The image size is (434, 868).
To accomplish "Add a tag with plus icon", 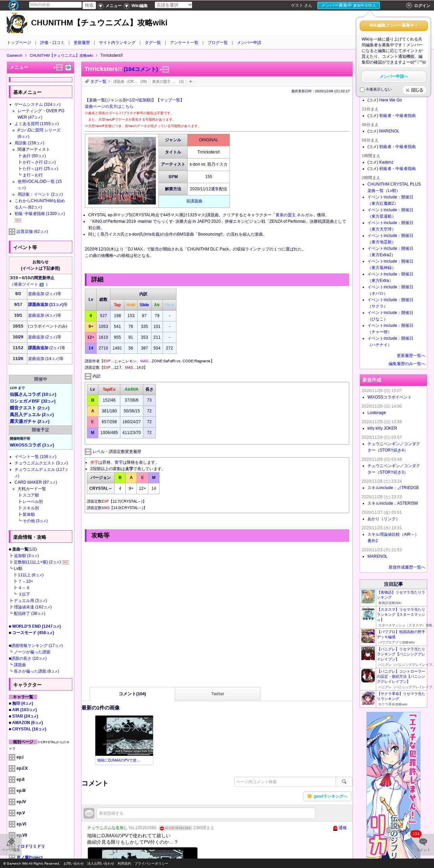I will click(x=191, y=81).
